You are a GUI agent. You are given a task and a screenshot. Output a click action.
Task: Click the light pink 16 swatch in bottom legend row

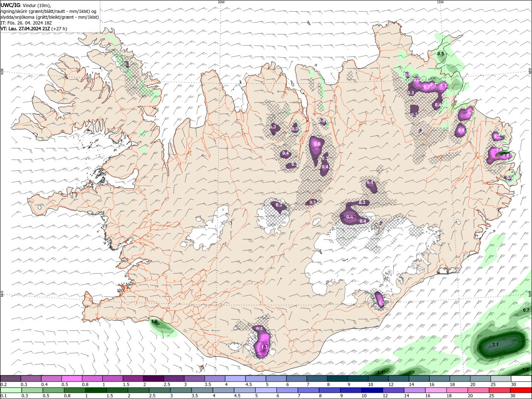[x=436, y=390]
